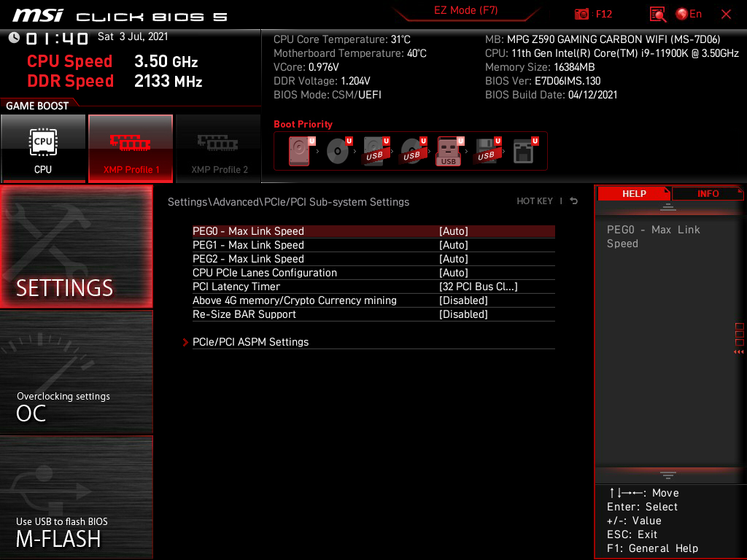Click the Boot Priority heading
The width and height of the screenshot is (747, 560).
pyautogui.click(x=303, y=124)
